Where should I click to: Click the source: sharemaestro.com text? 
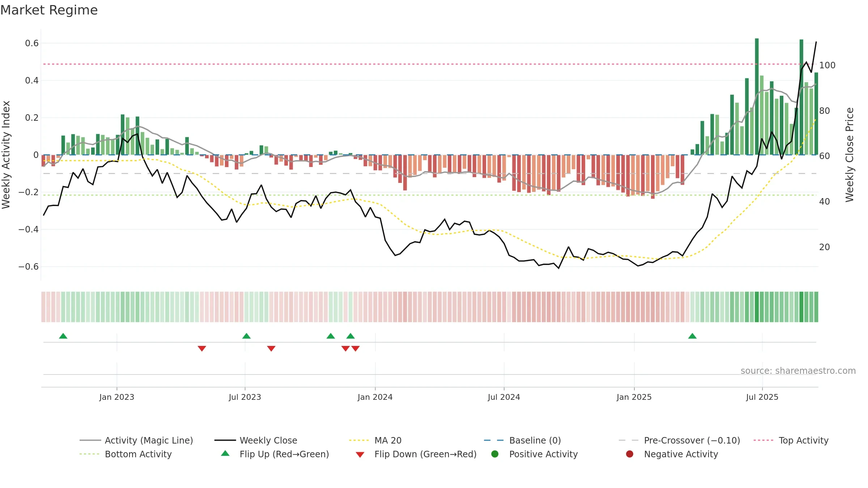(x=798, y=371)
